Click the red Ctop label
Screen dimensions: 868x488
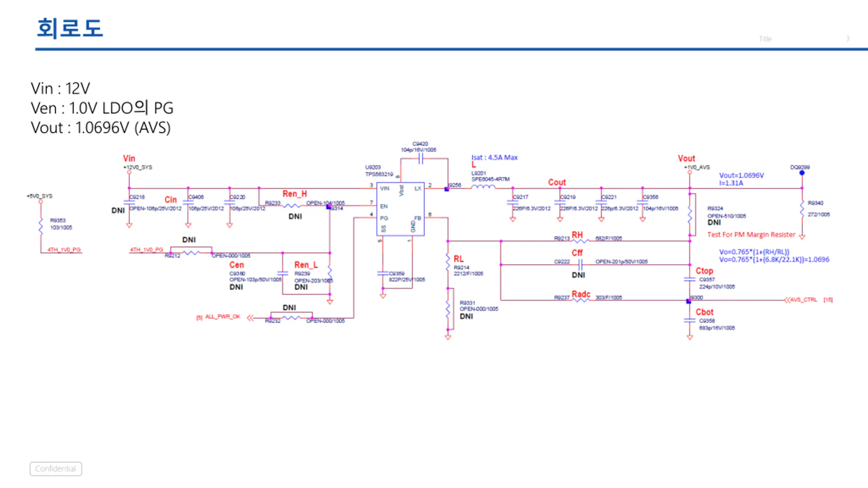click(704, 271)
